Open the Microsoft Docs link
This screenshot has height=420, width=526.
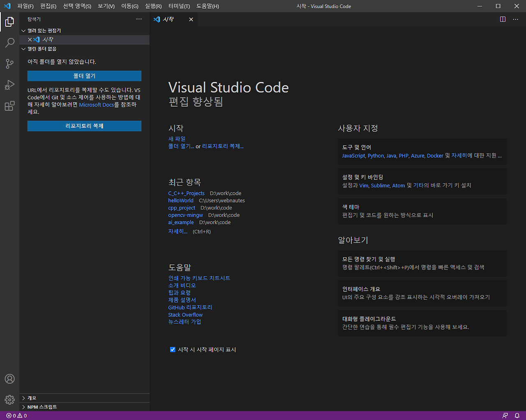click(96, 105)
